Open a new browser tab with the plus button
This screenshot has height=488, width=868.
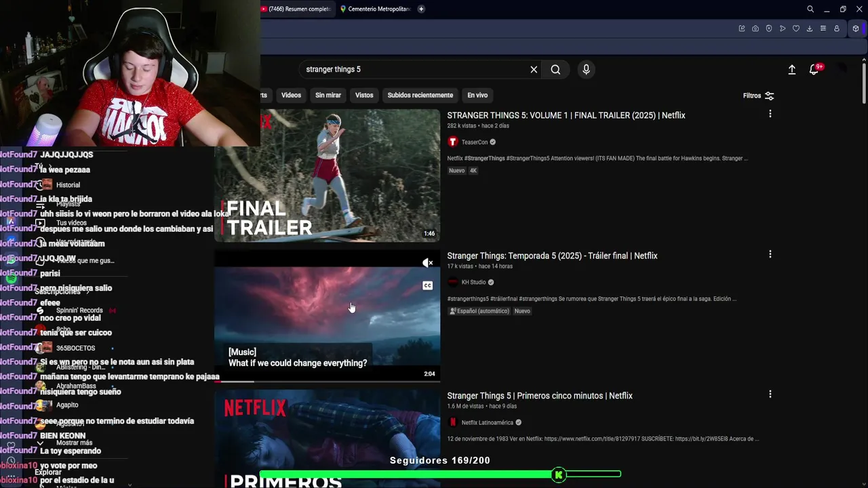[421, 9]
